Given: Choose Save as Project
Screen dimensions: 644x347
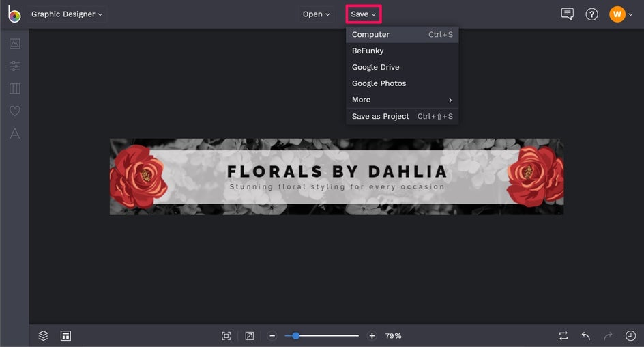Looking at the screenshot, I should pos(402,116).
